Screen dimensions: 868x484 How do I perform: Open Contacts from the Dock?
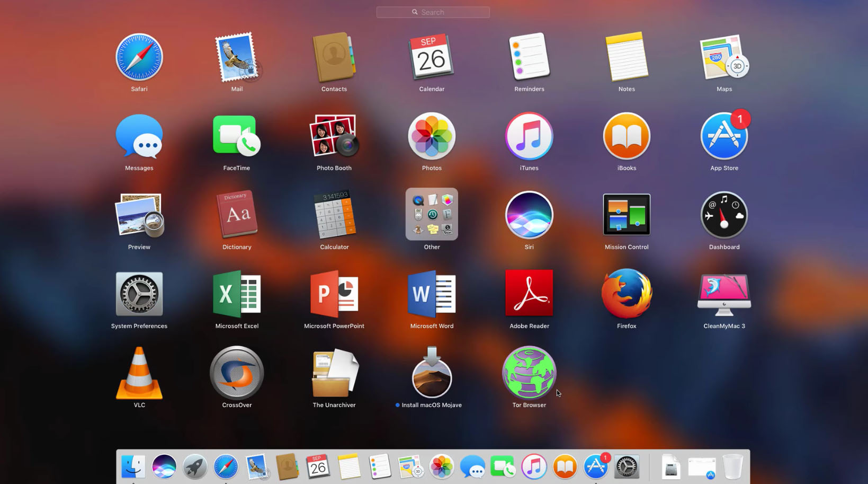[x=288, y=467]
